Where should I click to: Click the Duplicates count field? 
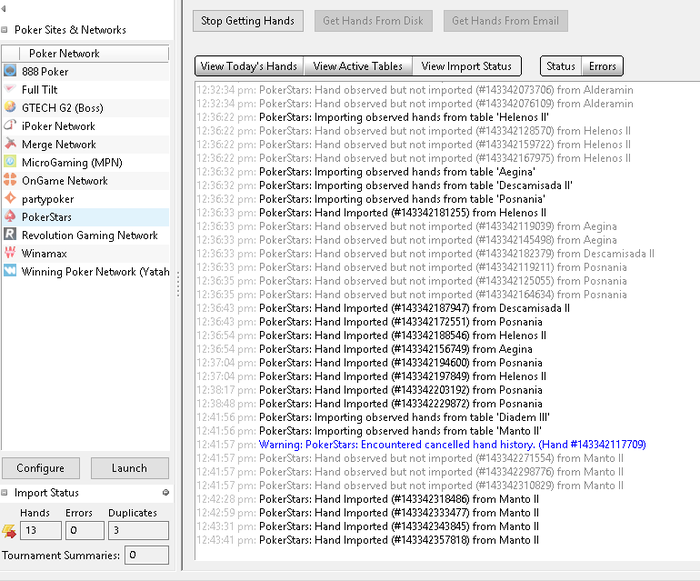click(x=138, y=531)
